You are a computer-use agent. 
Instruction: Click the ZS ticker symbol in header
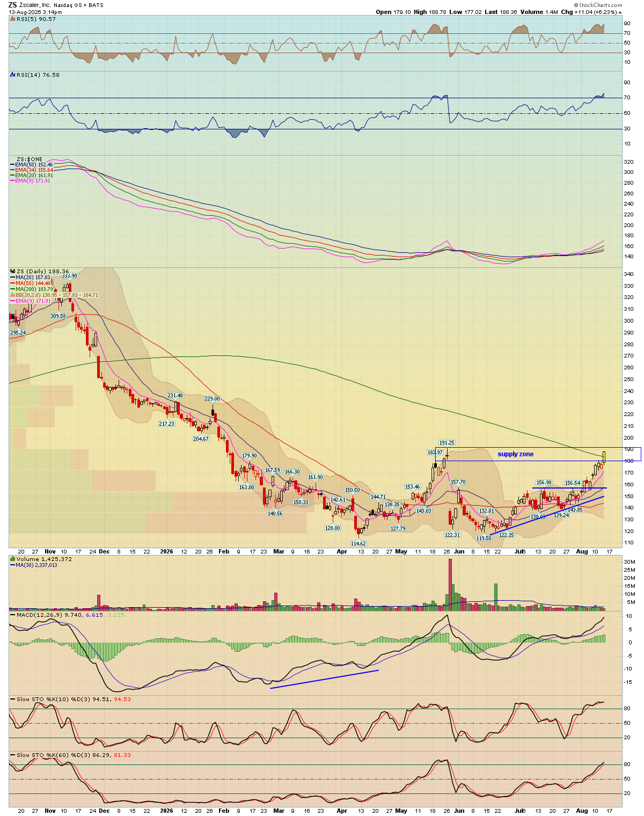tap(12, 5)
